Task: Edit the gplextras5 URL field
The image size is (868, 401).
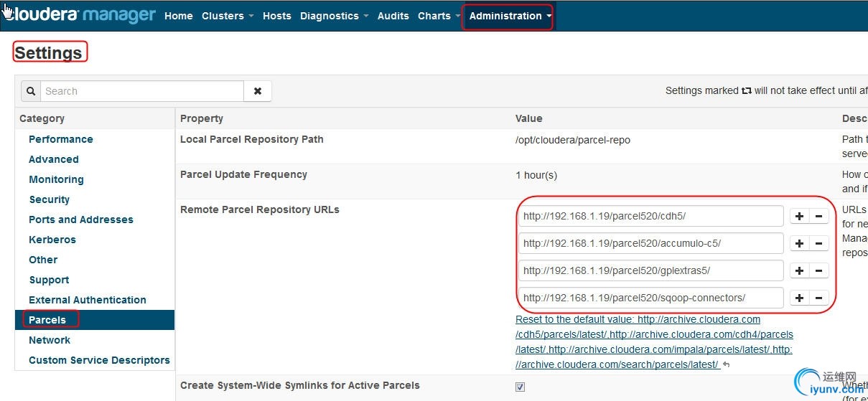Action: [x=651, y=270]
